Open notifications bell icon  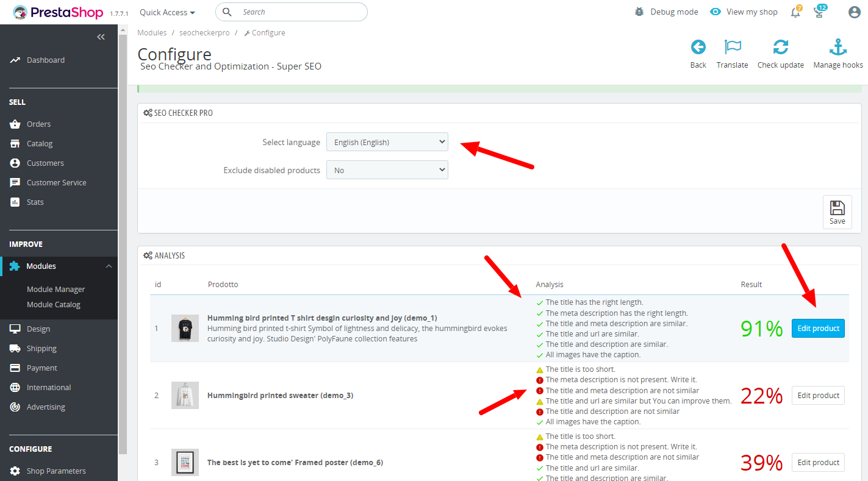795,12
